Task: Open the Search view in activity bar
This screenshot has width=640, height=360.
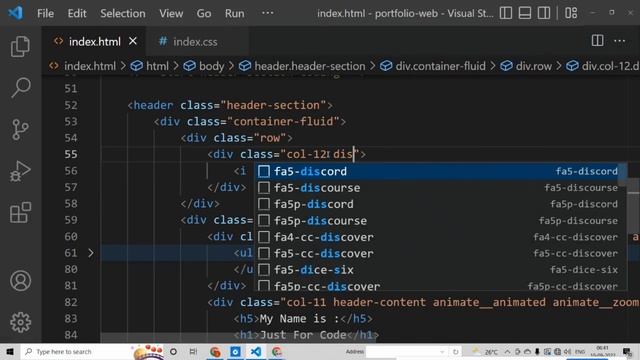Action: pyautogui.click(x=20, y=87)
